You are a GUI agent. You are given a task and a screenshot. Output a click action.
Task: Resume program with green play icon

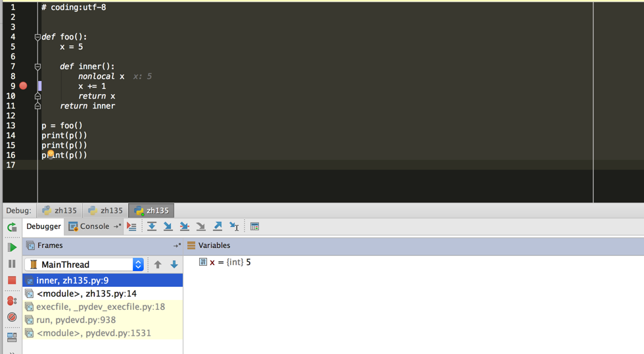point(12,247)
